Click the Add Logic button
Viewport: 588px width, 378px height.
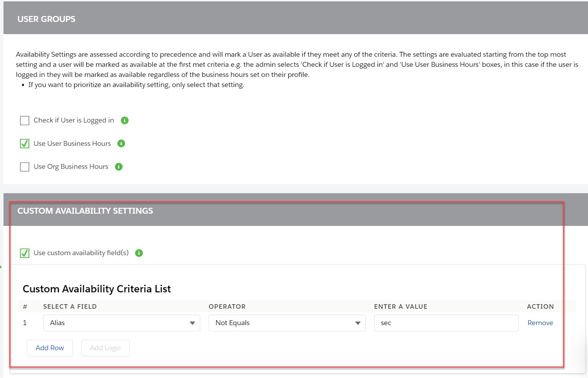105,348
